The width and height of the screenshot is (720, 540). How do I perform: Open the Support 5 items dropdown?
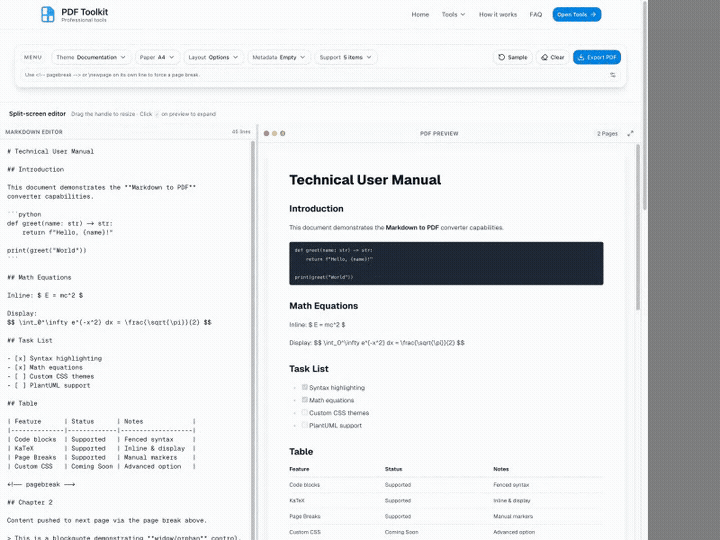(x=346, y=57)
